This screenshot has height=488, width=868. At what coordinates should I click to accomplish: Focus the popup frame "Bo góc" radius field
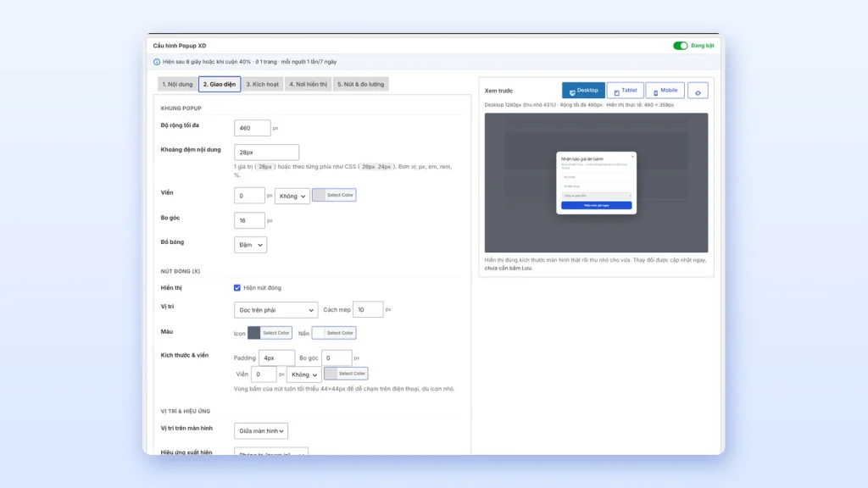[x=249, y=220]
